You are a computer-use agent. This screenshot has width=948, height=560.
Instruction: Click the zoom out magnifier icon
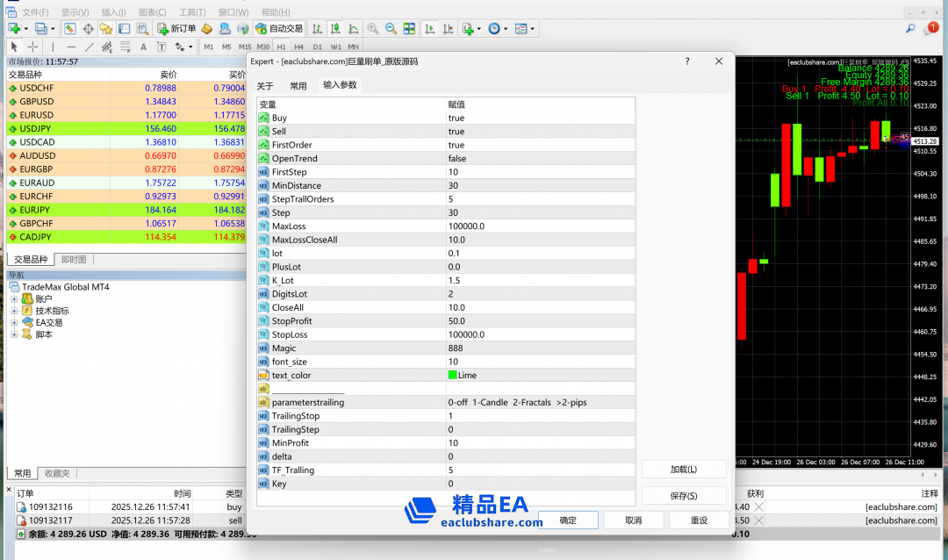coord(391,28)
